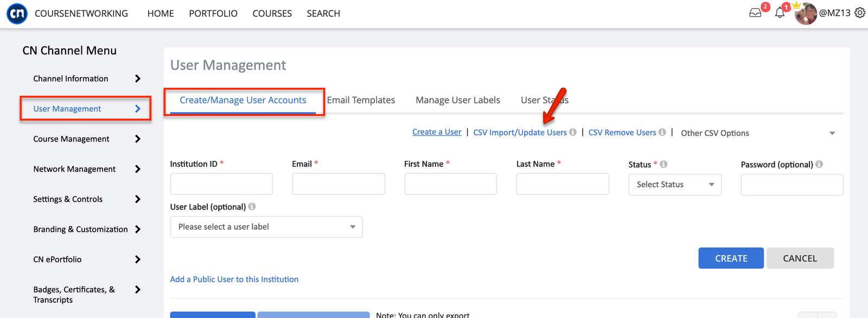The height and width of the screenshot is (318, 868).
Task: Show info for CSV Remove Users
Action: pyautogui.click(x=662, y=132)
